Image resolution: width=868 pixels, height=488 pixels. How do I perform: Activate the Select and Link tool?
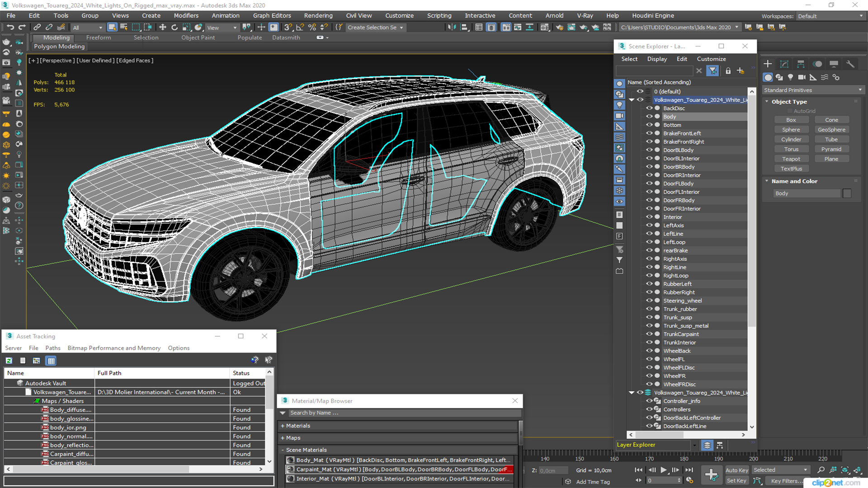(38, 27)
